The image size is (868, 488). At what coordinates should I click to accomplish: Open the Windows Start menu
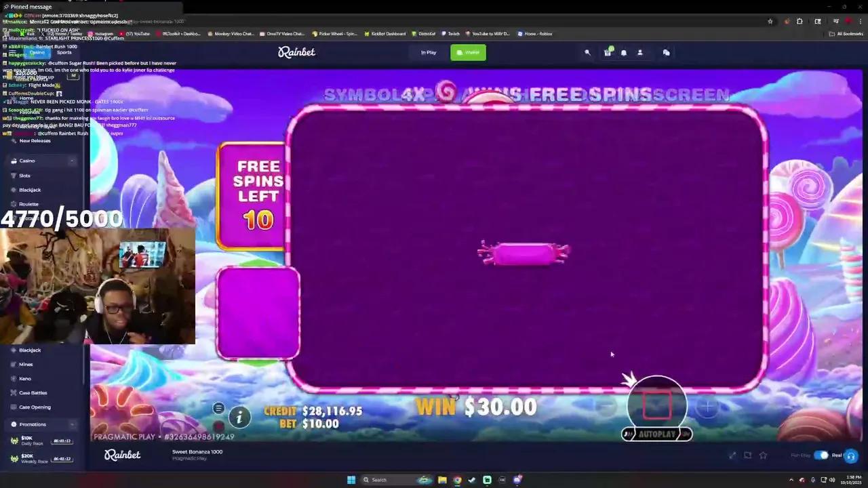tap(351, 480)
